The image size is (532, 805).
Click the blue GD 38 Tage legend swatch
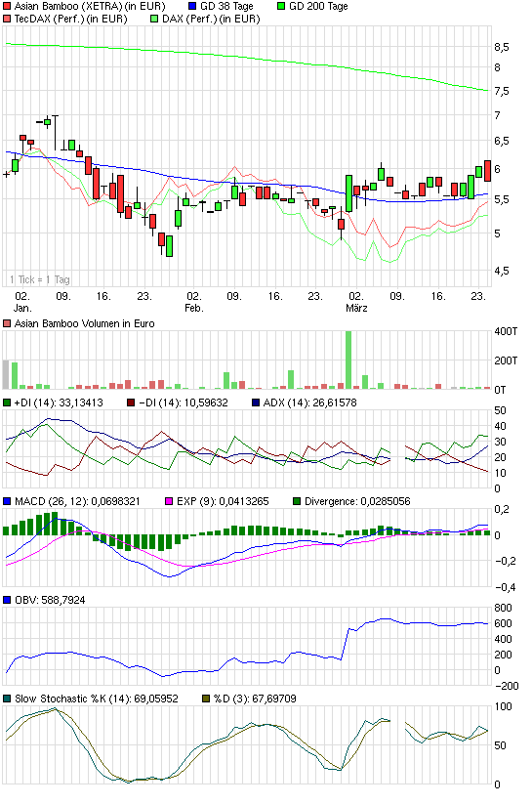tap(192, 7)
